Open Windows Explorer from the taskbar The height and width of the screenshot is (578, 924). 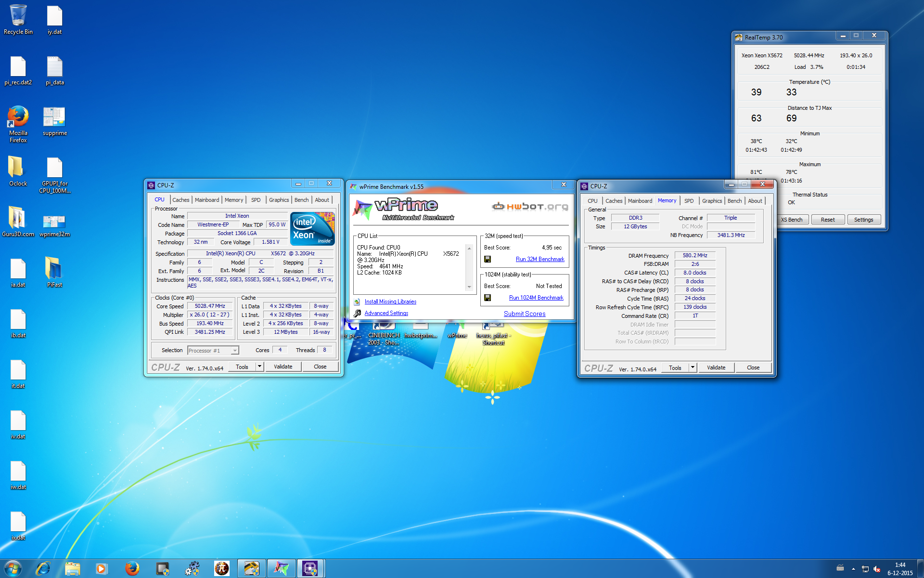[72, 568]
